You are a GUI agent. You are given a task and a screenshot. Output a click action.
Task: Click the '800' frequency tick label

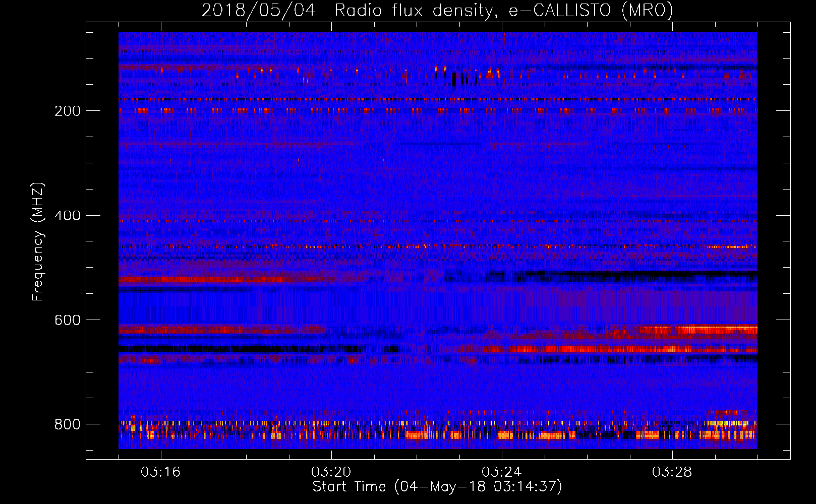68,424
